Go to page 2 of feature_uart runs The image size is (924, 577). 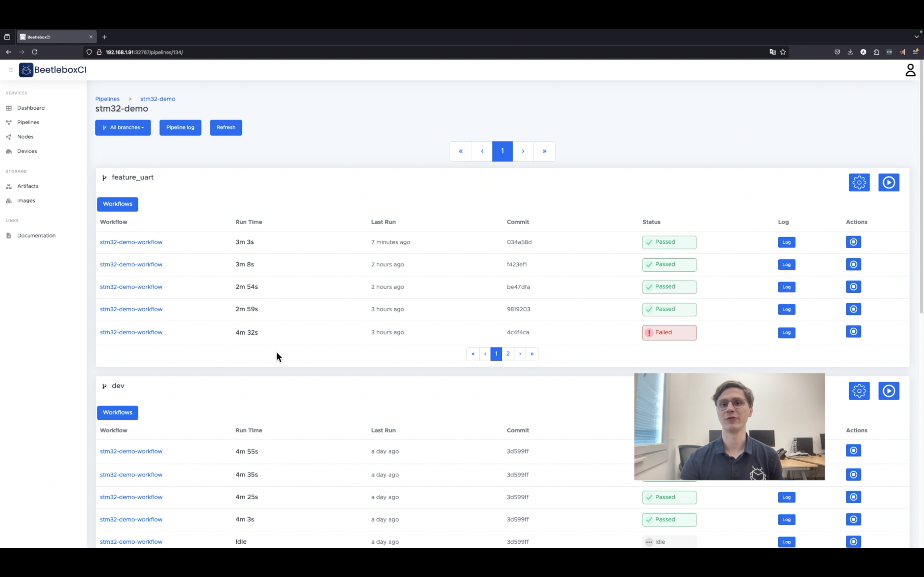[x=508, y=354]
